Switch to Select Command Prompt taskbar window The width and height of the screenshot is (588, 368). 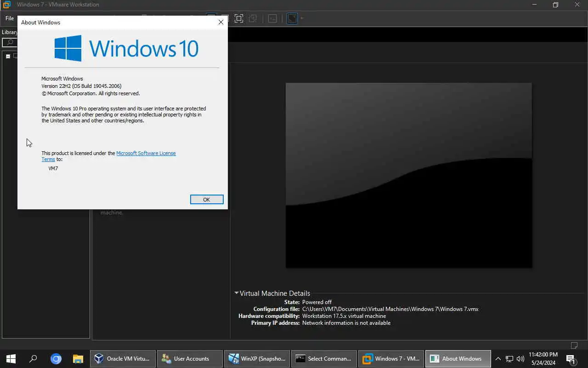point(324,359)
